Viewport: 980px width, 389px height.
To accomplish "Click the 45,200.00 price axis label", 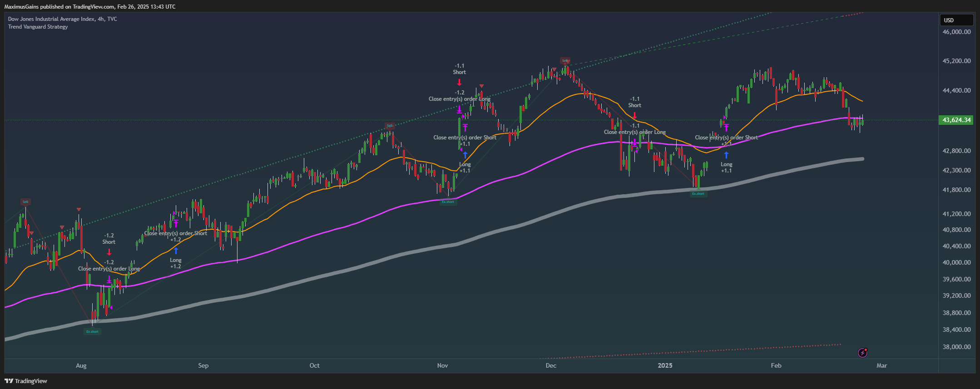I will (x=957, y=61).
